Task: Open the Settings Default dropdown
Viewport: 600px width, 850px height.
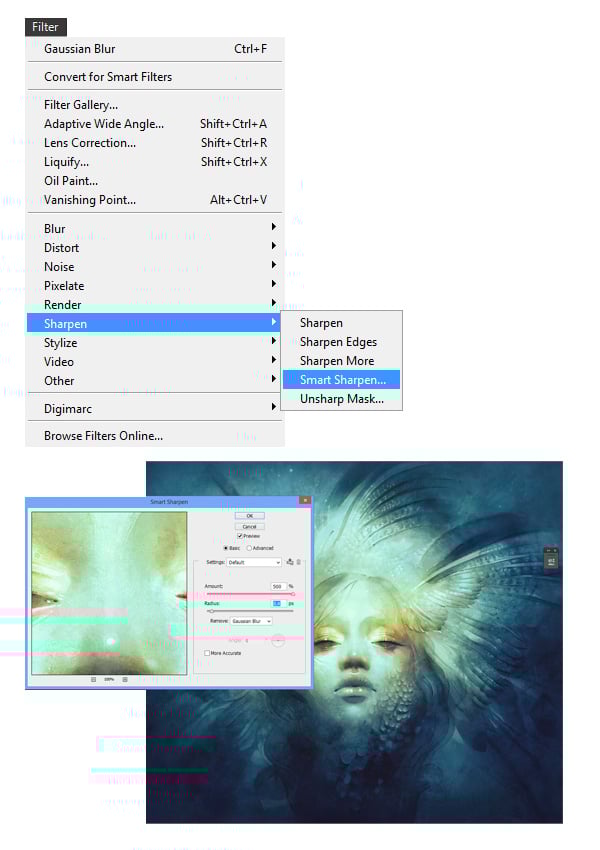Action: click(x=254, y=562)
